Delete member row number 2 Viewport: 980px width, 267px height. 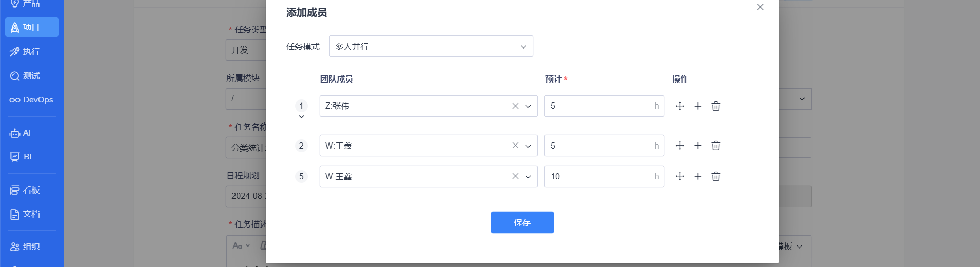tap(716, 146)
